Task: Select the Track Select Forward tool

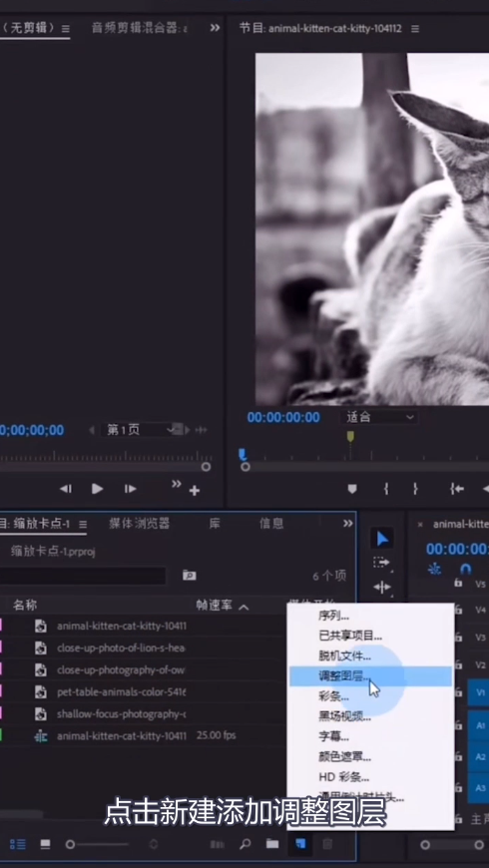Action: (381, 563)
